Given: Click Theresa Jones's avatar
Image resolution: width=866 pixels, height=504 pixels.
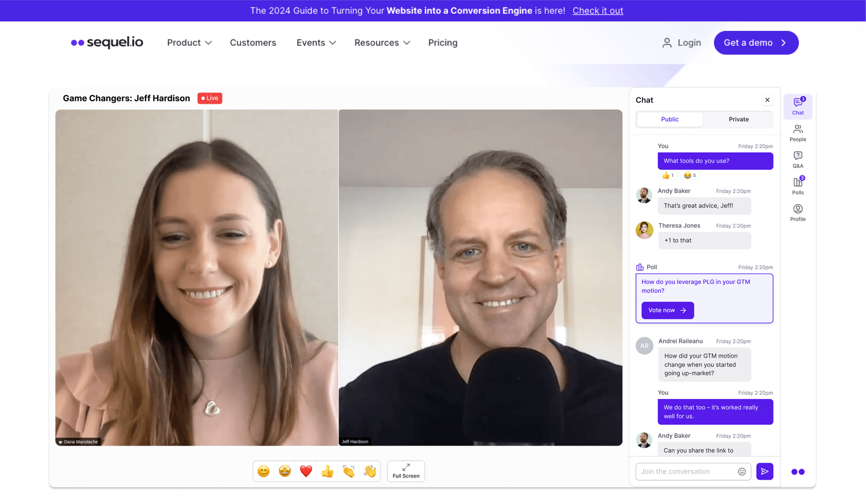Looking at the screenshot, I should click(x=644, y=230).
